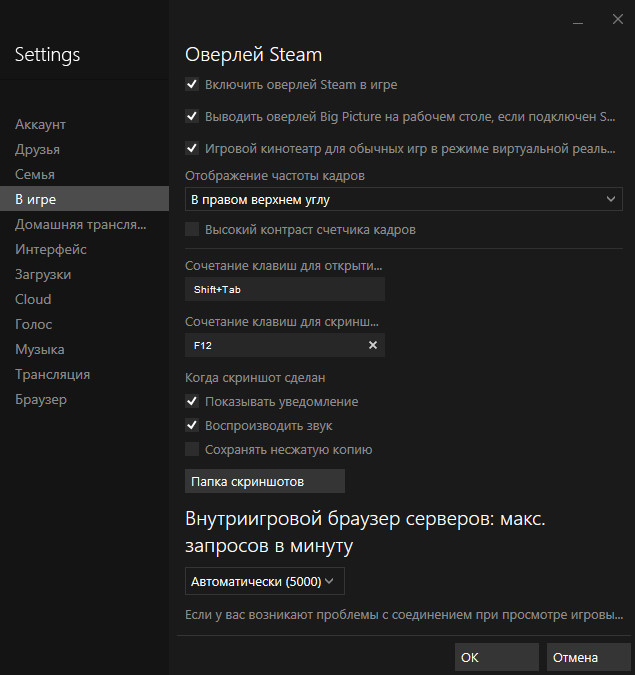Toggle 'Включить оверлей Steam в игре' checkbox
Screen dimensions: 635x675
coord(192,85)
